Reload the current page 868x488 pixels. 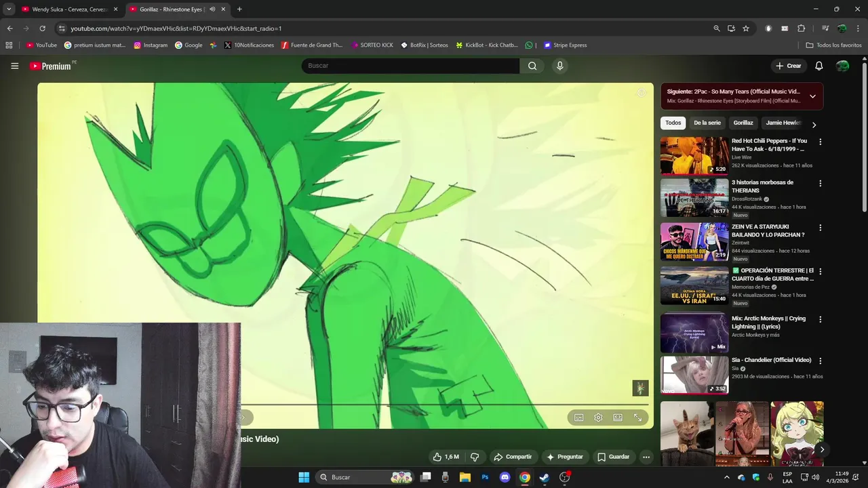coord(42,28)
